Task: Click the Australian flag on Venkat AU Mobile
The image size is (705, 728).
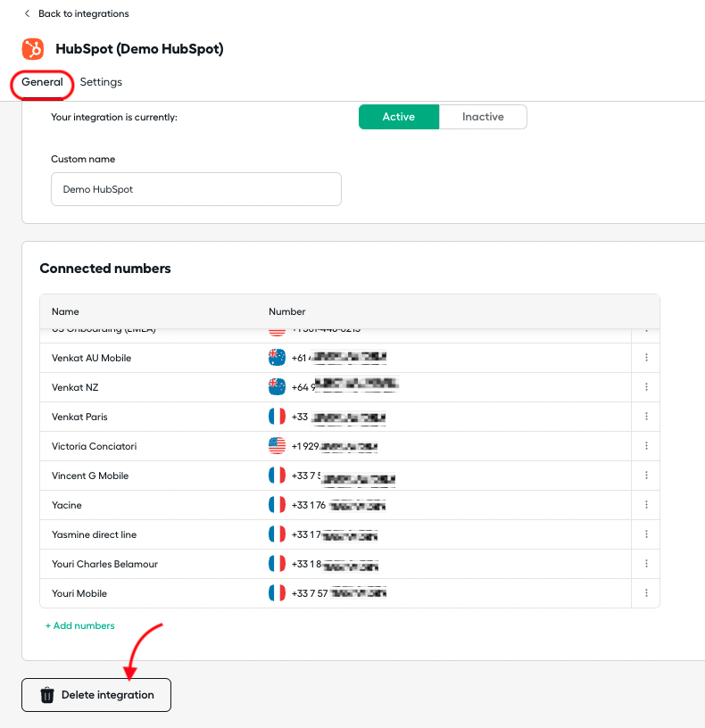Action: 277,358
